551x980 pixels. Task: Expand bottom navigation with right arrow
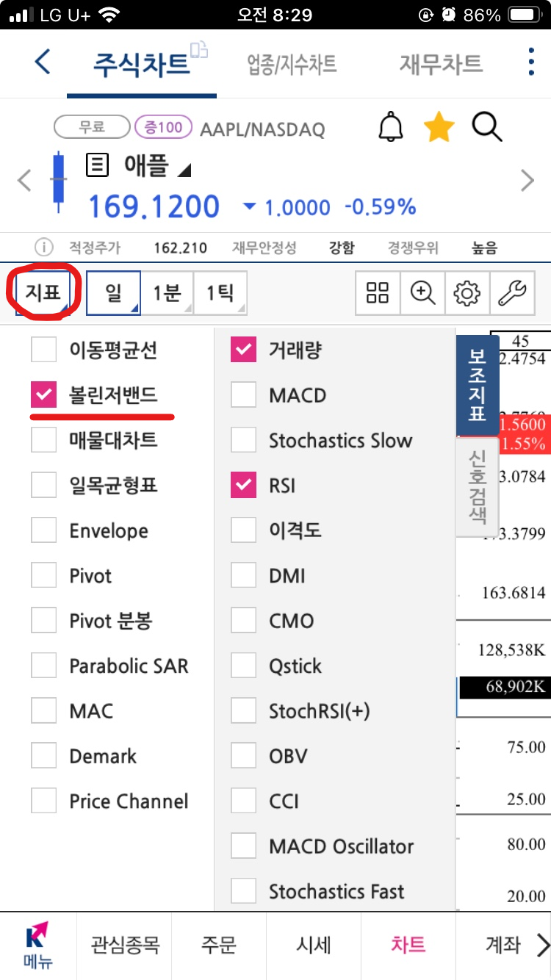tap(542, 944)
